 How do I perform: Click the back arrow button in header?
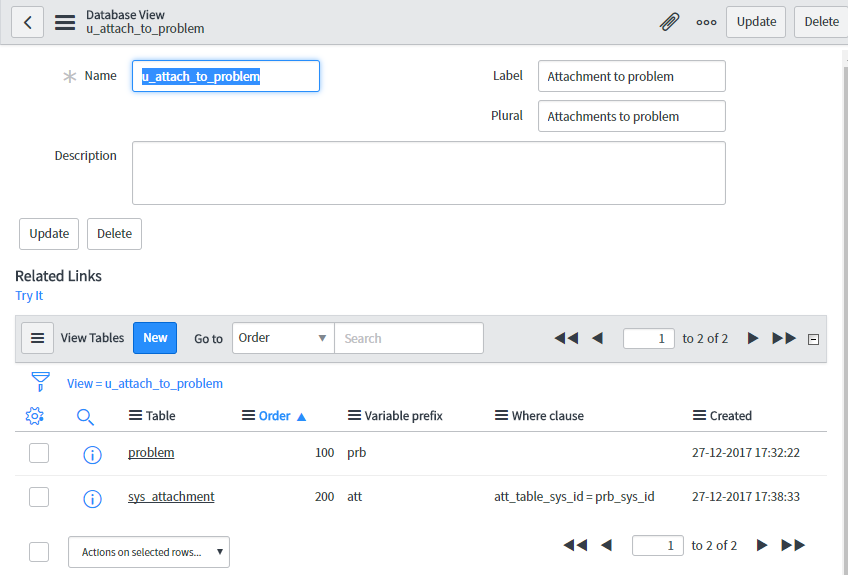coord(27,22)
